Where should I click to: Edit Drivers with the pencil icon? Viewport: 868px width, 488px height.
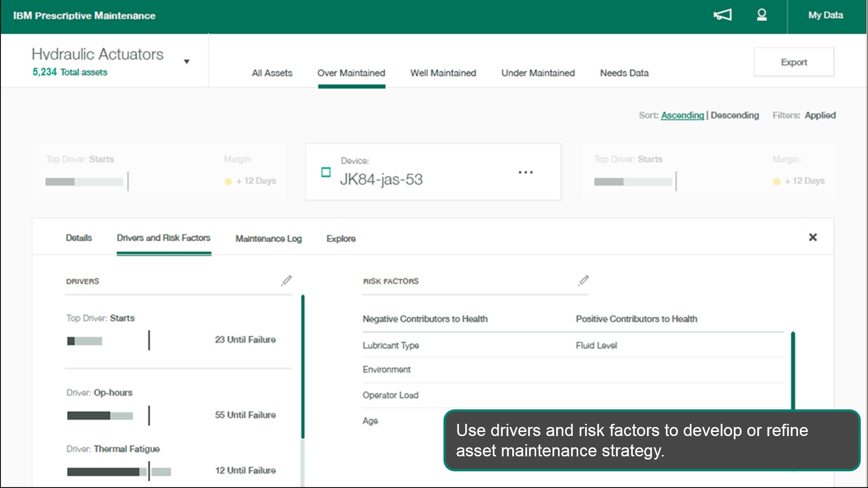point(286,281)
